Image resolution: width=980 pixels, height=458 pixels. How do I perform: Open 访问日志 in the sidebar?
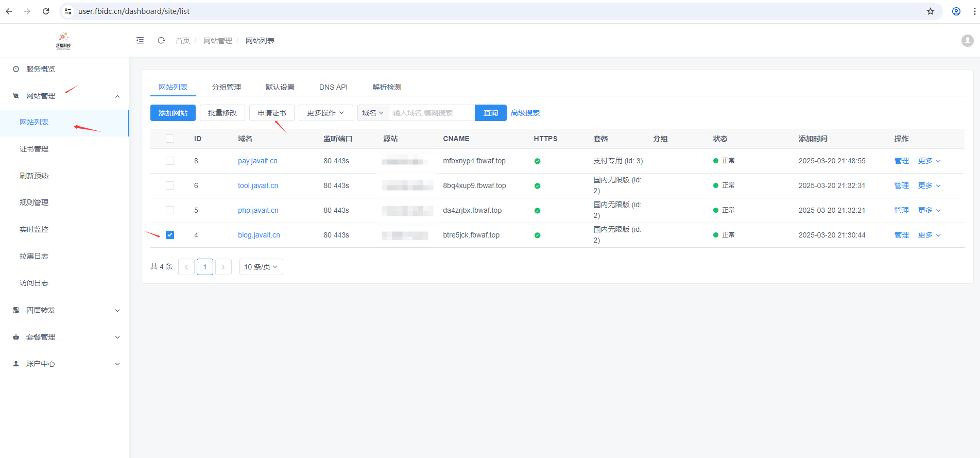(34, 283)
